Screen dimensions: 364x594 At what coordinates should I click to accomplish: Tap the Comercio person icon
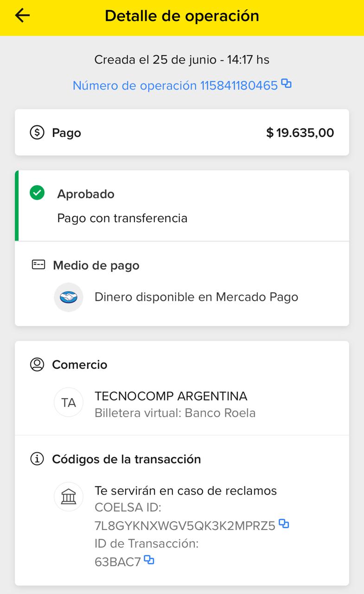tap(37, 365)
